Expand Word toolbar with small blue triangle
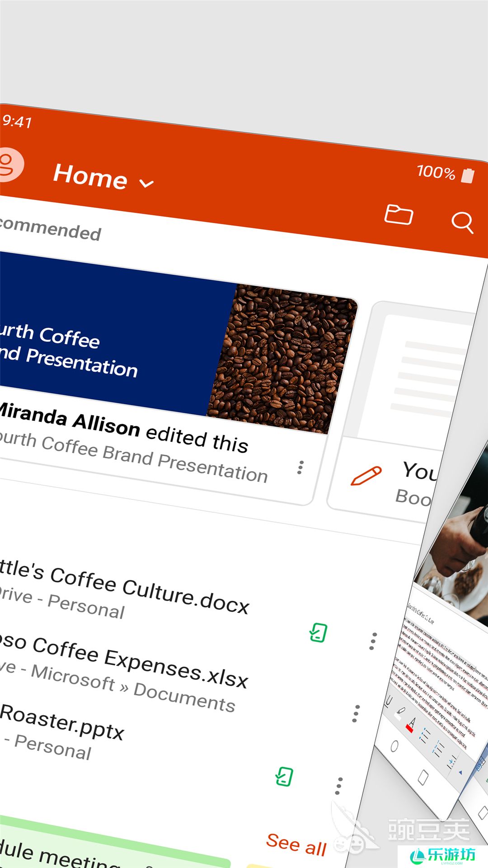 click(x=460, y=773)
